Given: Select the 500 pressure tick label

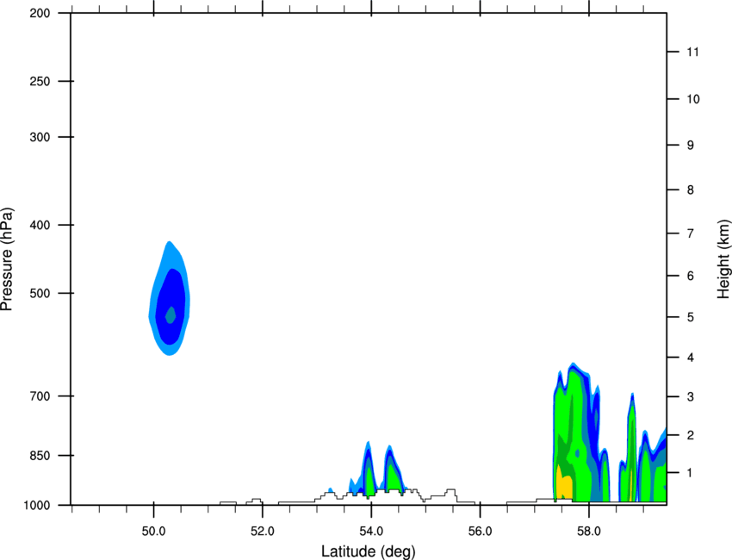Looking at the screenshot, I should (x=40, y=293).
